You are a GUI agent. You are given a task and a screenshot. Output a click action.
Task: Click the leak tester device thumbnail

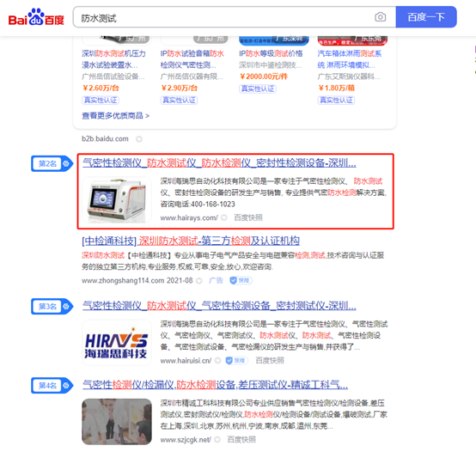tap(117, 200)
